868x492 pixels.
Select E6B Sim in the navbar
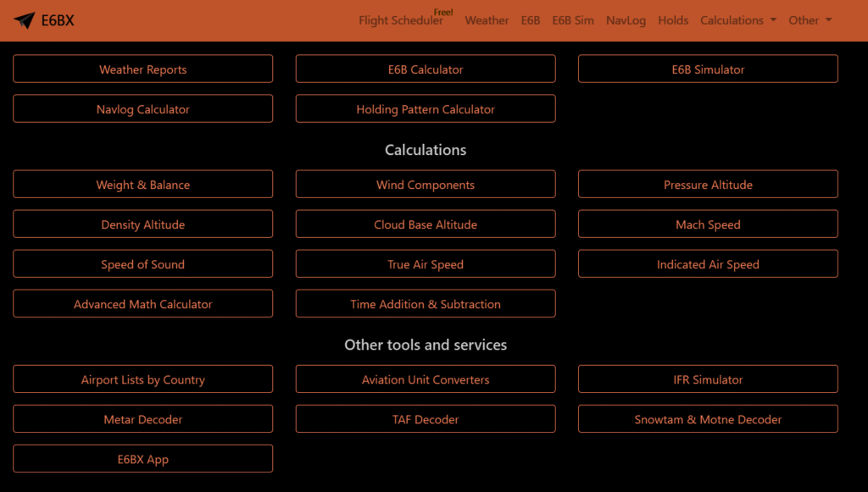click(573, 20)
